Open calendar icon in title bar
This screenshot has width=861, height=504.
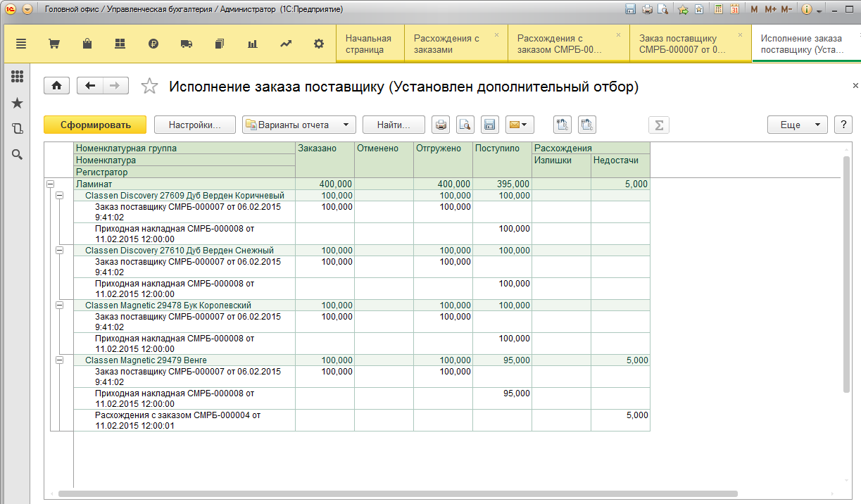(734, 9)
